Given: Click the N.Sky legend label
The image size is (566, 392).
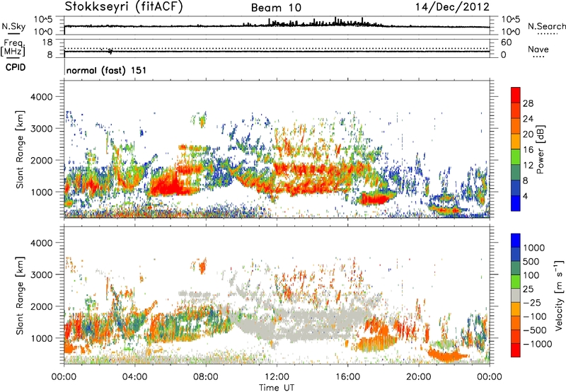Looking at the screenshot, I should coord(13,26).
